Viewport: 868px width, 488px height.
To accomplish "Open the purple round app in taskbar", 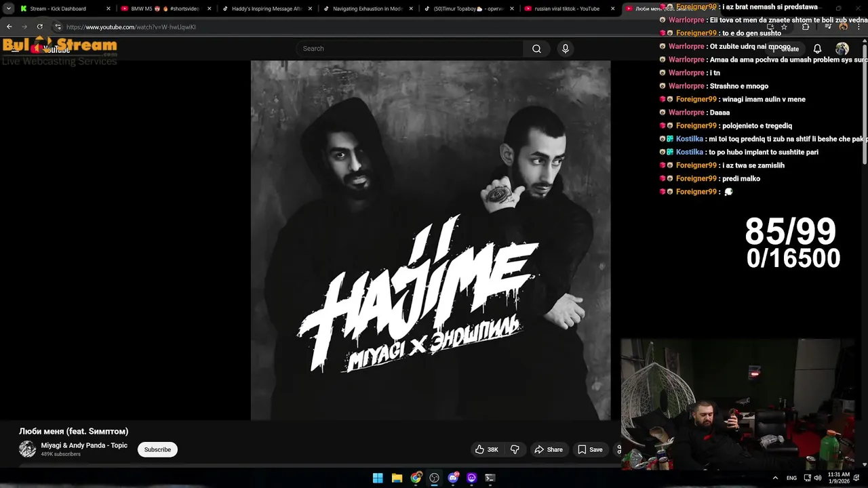I will click(471, 478).
